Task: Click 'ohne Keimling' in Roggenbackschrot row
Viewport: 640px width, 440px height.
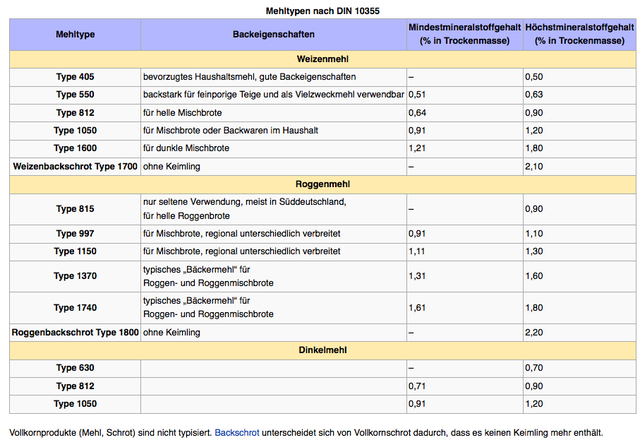Action: point(171,333)
